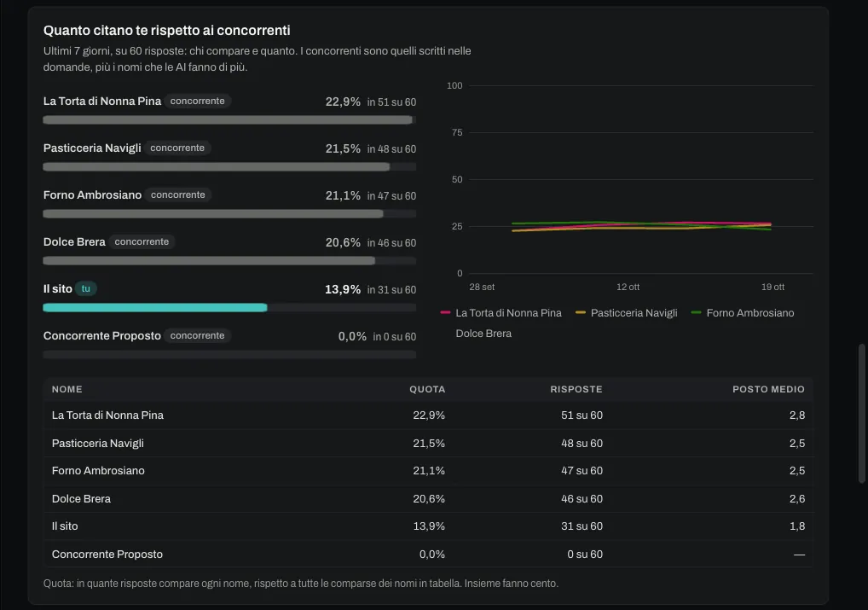Select the concorrente badge beside Dolce Brera
Viewport: 868px width, 610px height.
click(x=142, y=242)
